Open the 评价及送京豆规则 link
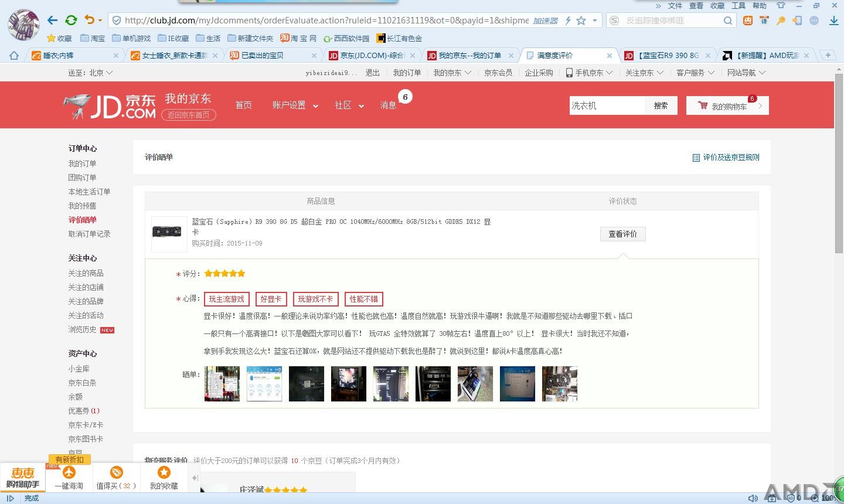 click(726, 158)
